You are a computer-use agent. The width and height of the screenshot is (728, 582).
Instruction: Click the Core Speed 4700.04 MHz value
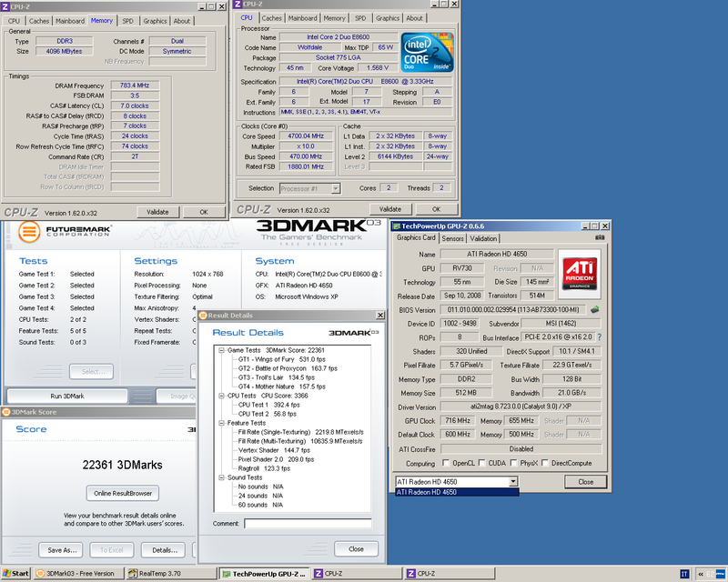tap(306, 136)
